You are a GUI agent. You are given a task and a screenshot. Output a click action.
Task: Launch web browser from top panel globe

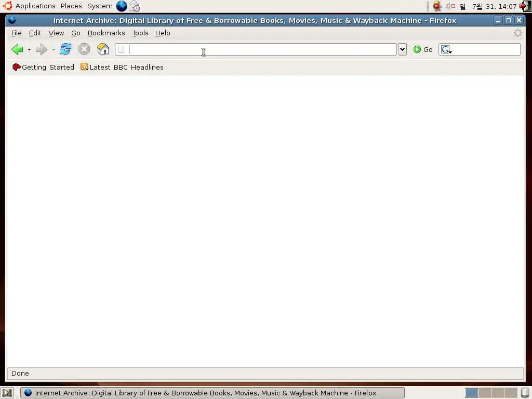click(x=122, y=6)
